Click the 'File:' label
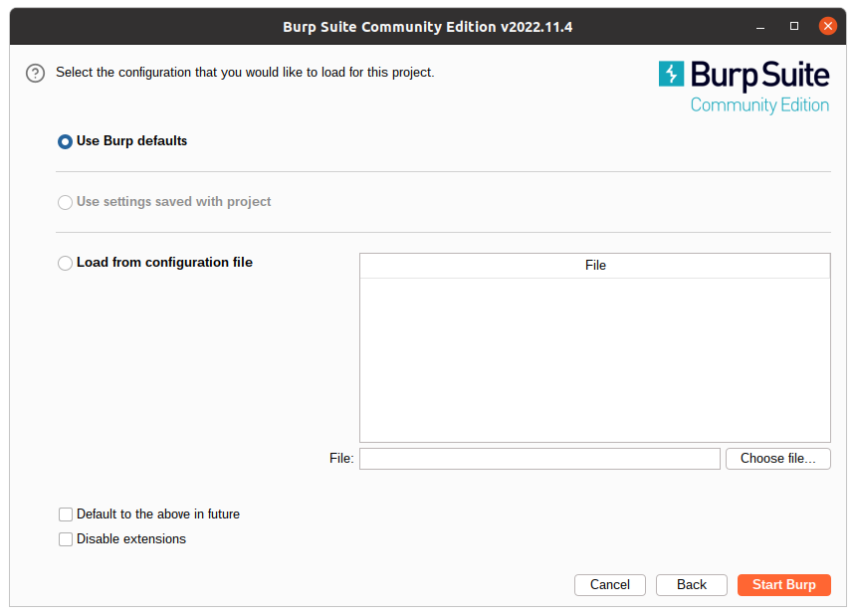856x616 pixels. (341, 459)
